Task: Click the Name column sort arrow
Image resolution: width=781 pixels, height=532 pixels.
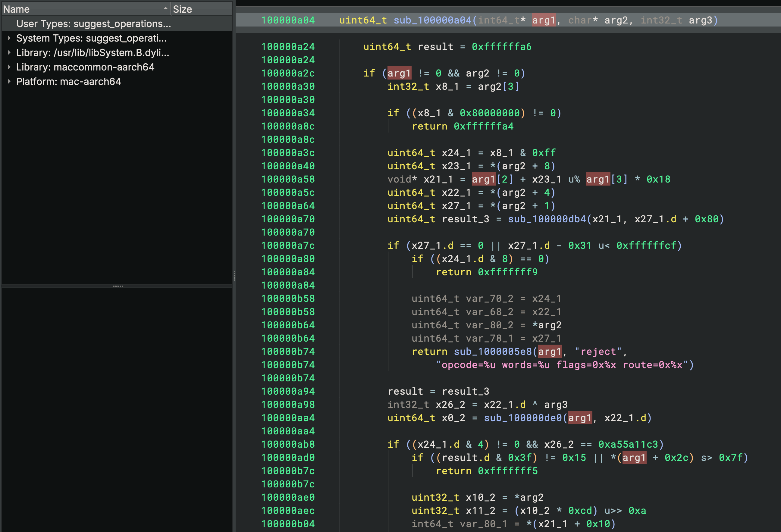Action: coord(165,9)
